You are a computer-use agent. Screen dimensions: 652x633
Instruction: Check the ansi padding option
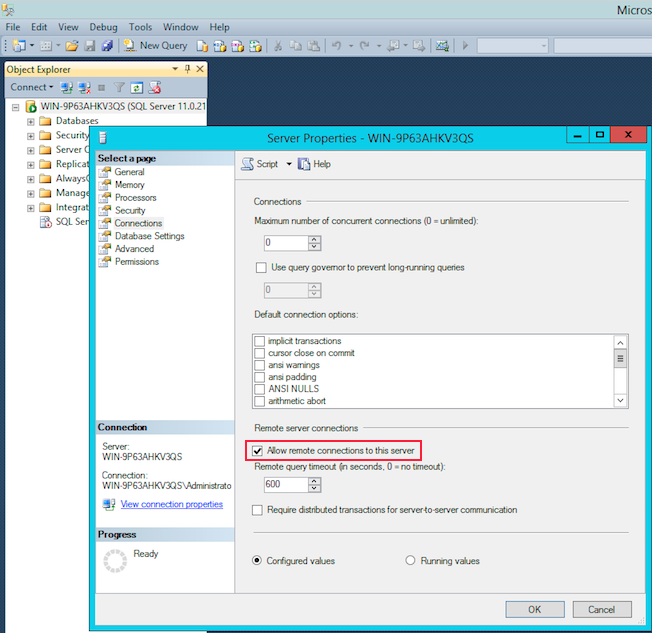[x=259, y=377]
